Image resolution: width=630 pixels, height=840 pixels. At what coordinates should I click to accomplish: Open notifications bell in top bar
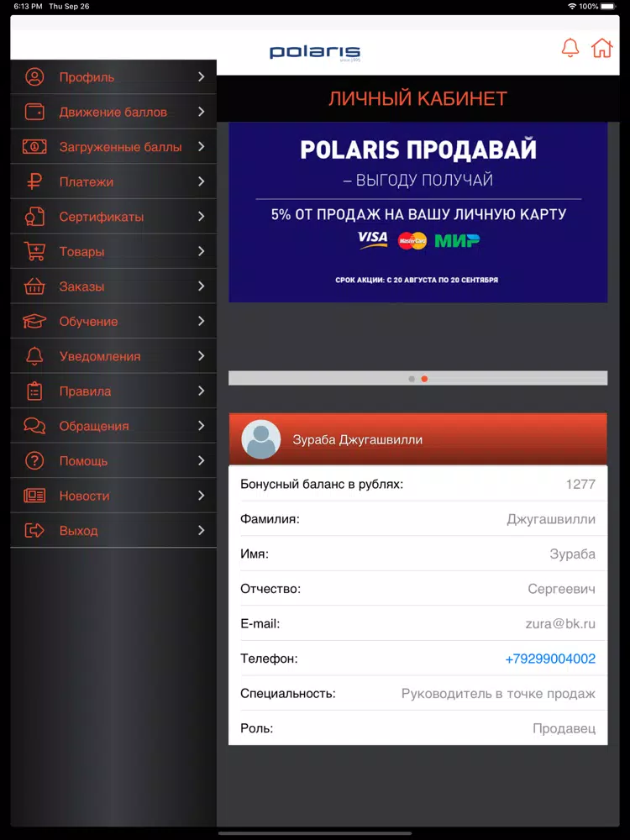tap(570, 48)
